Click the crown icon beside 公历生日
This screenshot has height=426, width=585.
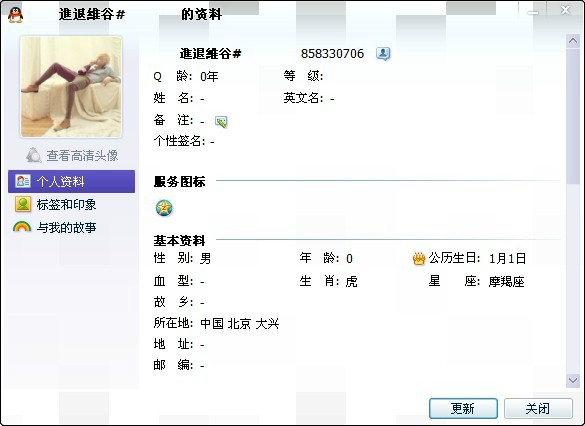[419, 259]
